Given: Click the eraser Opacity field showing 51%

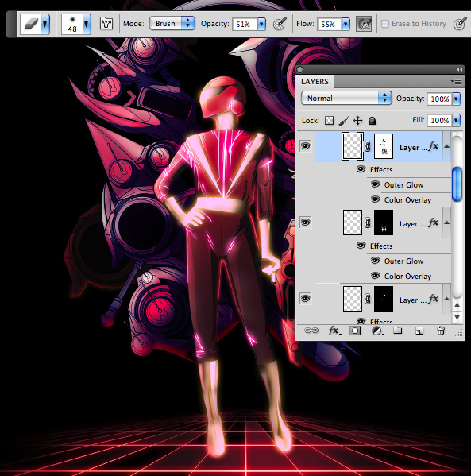Looking at the screenshot, I should click(x=245, y=24).
